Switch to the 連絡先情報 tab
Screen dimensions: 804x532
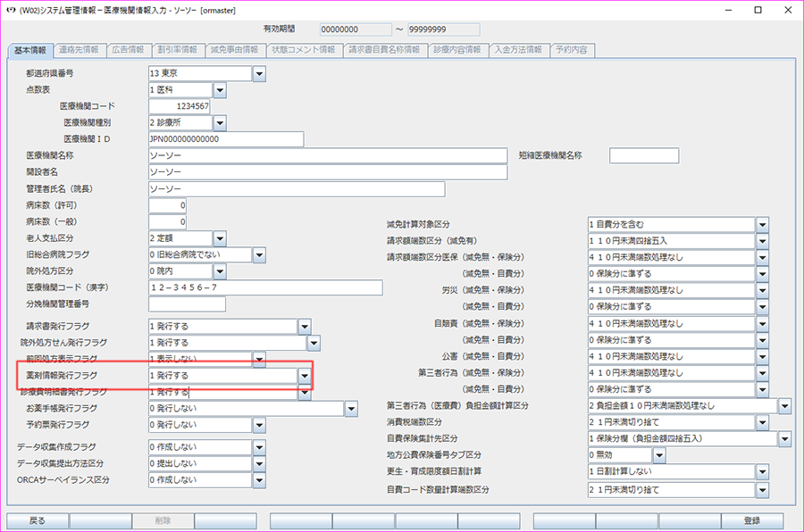click(x=80, y=50)
